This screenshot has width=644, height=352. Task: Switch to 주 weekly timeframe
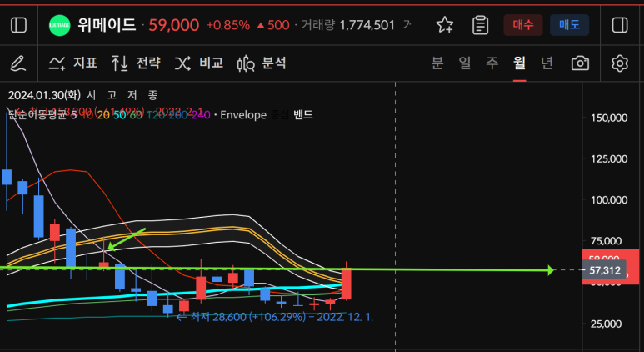492,63
